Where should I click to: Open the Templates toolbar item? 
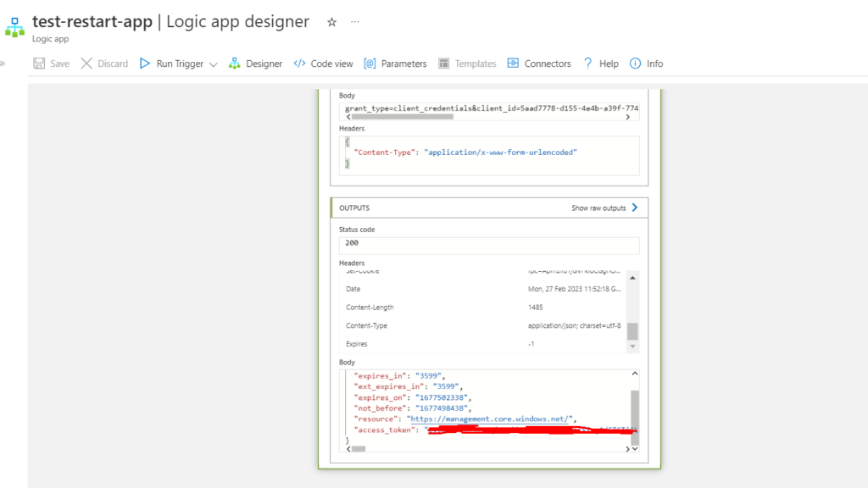coord(467,64)
